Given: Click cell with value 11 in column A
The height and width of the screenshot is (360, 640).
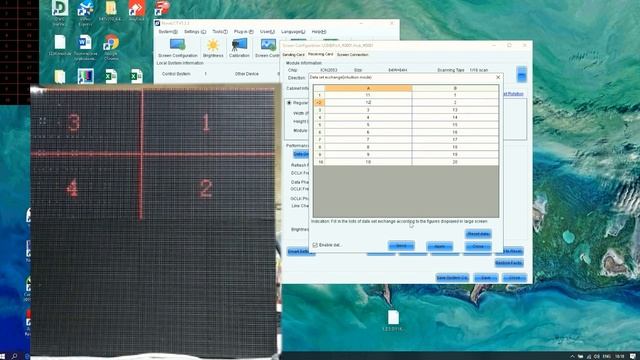Looking at the screenshot, I should [x=368, y=95].
